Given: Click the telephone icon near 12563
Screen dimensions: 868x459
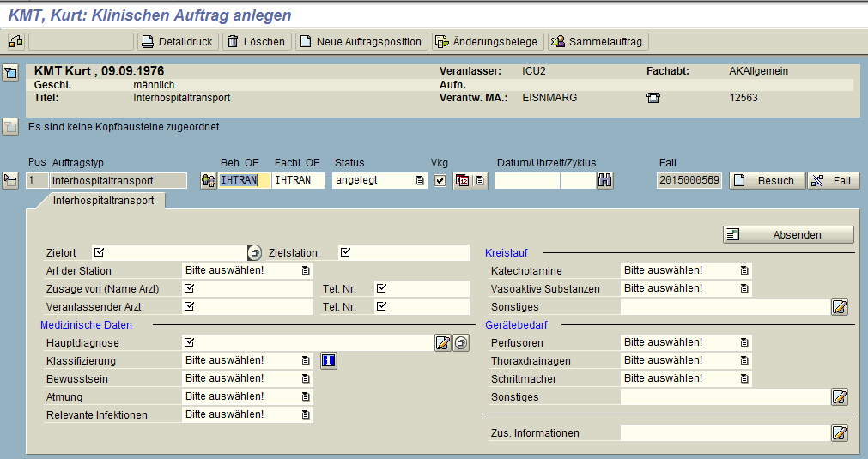Looking at the screenshot, I should [653, 98].
